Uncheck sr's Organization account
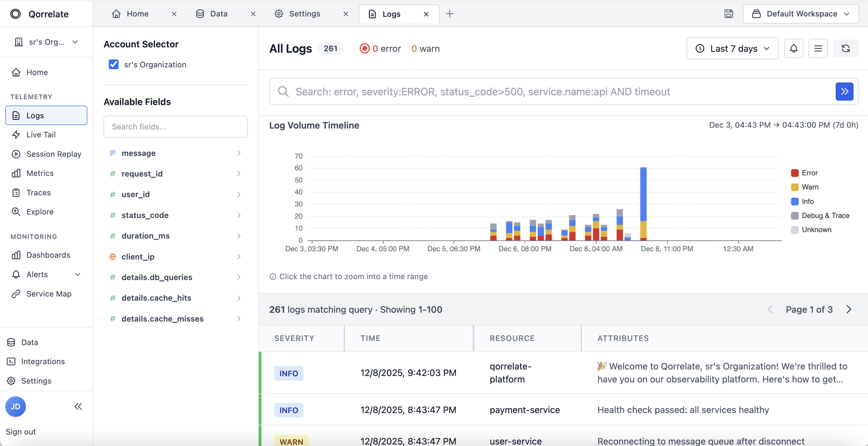The width and height of the screenshot is (868, 446). (x=113, y=64)
